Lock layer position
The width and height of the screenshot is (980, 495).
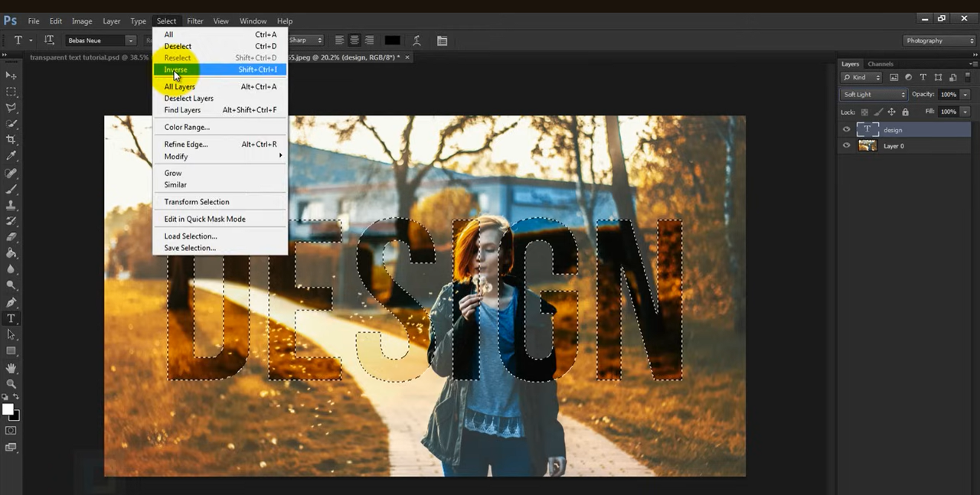890,112
